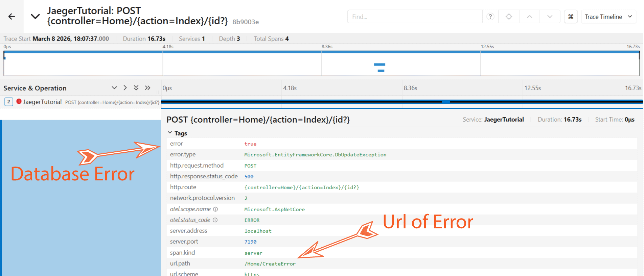Screen dimensions: 644x276
Task: Select the JaegerTutorial span row
Action: [42, 102]
